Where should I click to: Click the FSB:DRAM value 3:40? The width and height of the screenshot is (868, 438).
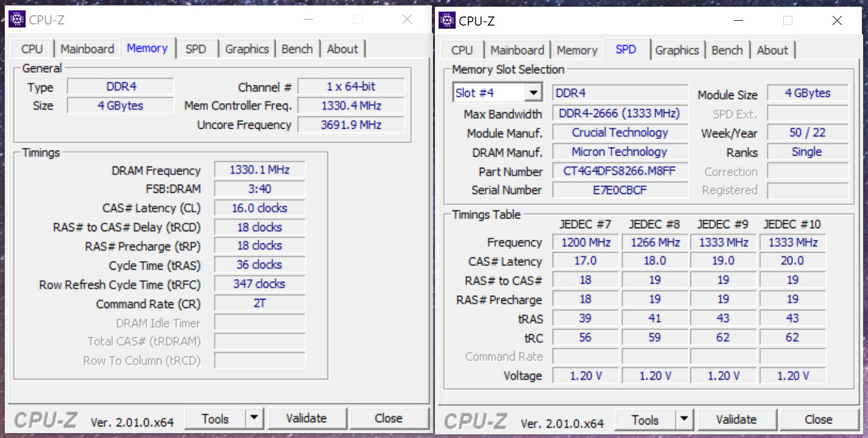[x=260, y=189]
